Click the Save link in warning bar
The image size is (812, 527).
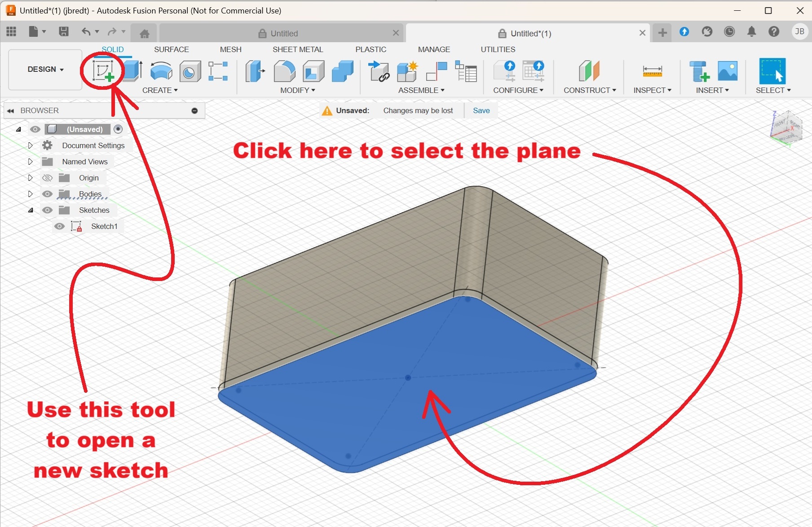[481, 110]
